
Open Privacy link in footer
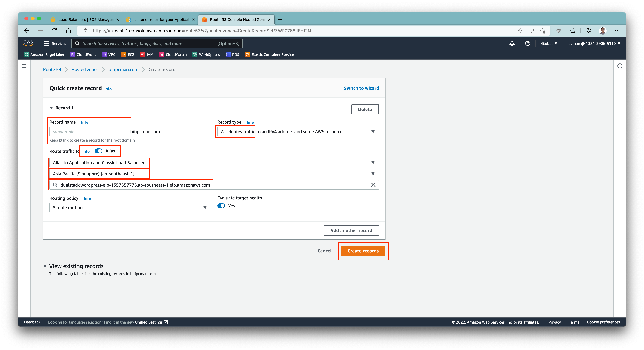tap(554, 322)
